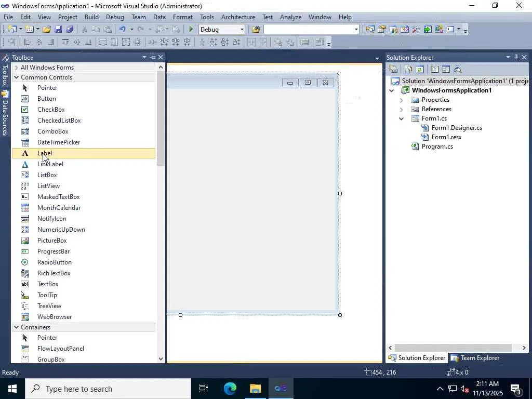Open File Explorer from the taskbar
Screen dimensions: 532x399
255,389
